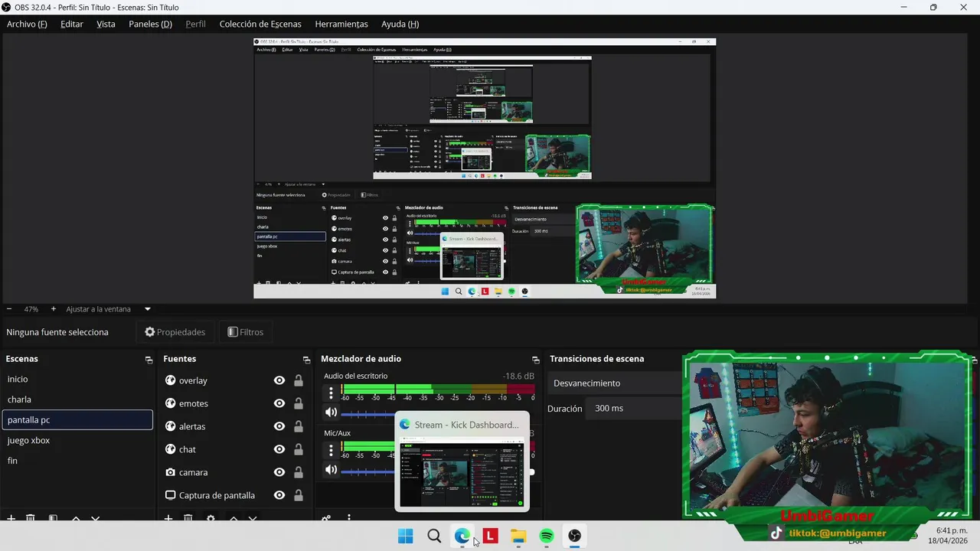This screenshot has width=980, height=551.
Task: Toggle visibility of the camara source
Action: (279, 472)
